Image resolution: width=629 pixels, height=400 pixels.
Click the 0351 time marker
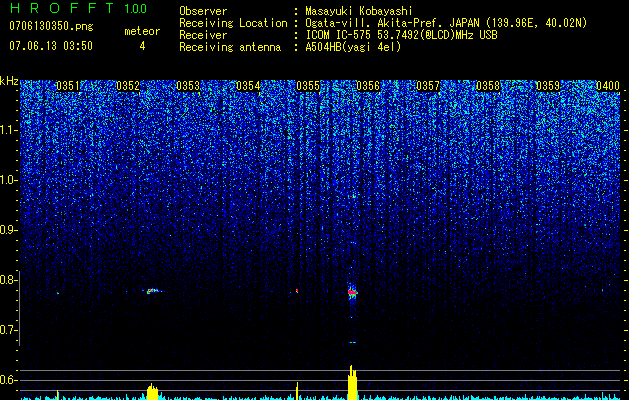[68, 86]
